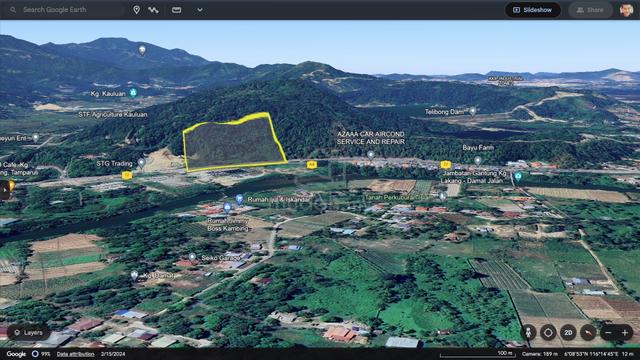
Task: Click the AZAAA Car Aircond map pin
Action: 371,155
